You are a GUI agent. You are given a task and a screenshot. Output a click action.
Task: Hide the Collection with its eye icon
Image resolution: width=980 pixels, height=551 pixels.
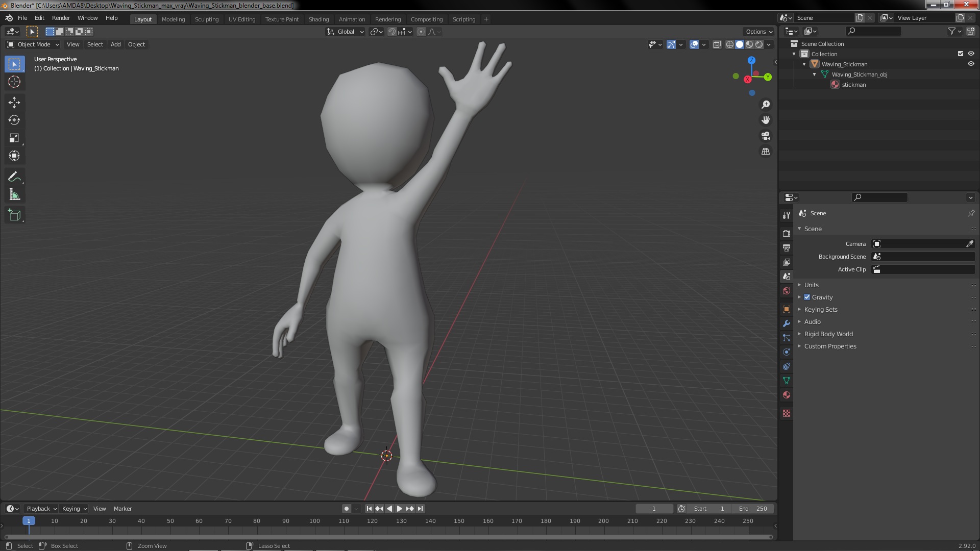(x=971, y=54)
